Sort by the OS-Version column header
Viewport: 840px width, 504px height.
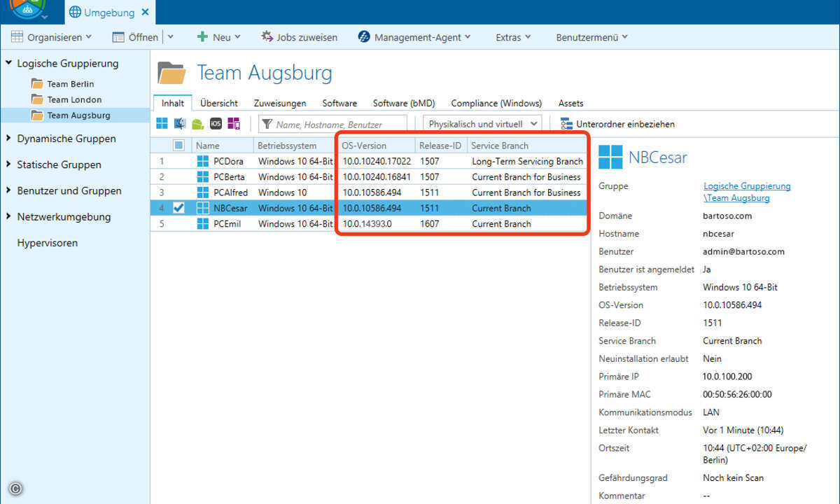tap(376, 146)
